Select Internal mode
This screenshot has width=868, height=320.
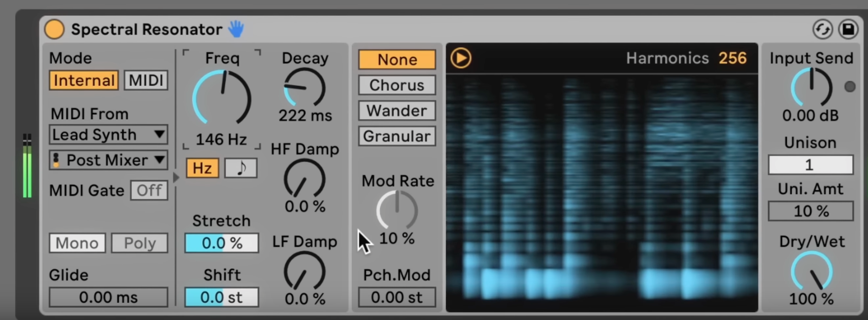[x=84, y=80]
